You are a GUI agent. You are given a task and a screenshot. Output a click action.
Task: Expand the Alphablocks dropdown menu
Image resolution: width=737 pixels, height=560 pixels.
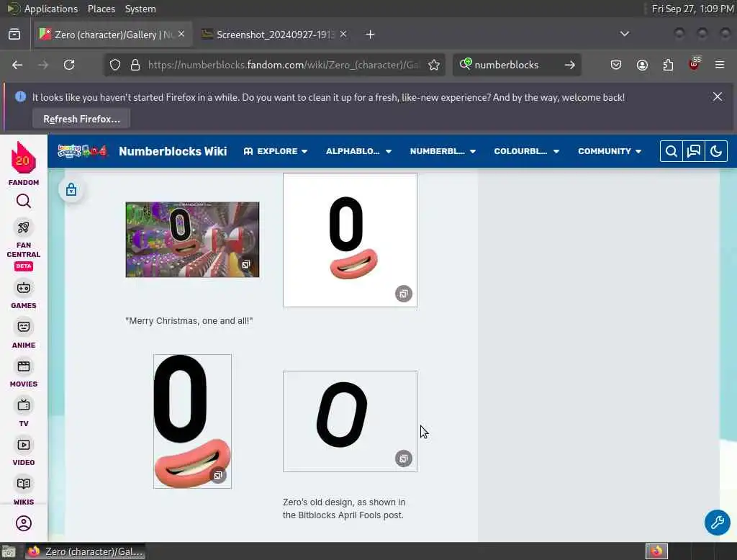tap(358, 151)
